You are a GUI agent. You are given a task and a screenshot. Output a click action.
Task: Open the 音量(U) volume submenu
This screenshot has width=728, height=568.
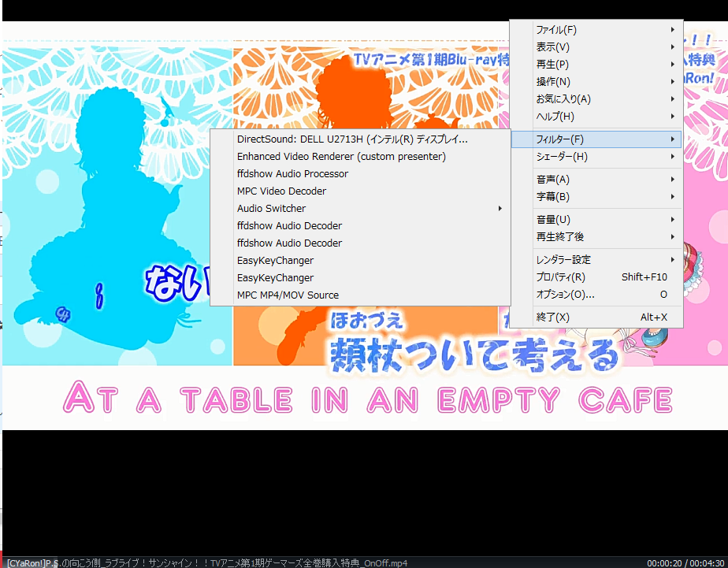click(596, 220)
